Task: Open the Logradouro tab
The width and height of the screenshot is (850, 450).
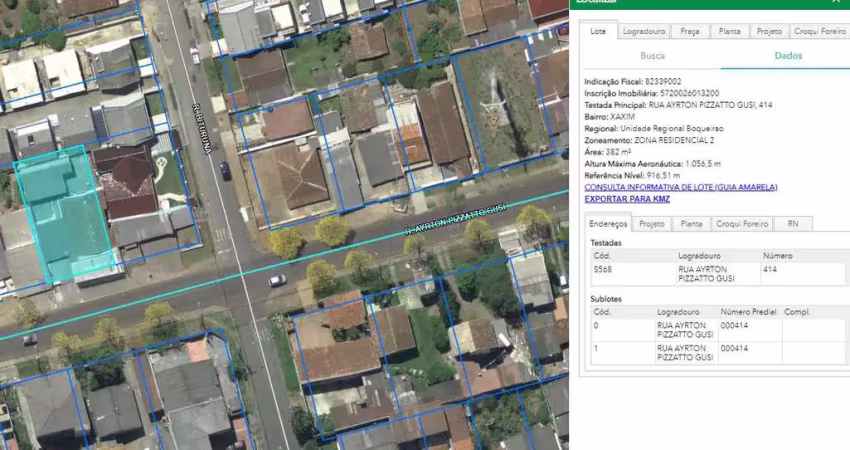Action: pos(643,31)
